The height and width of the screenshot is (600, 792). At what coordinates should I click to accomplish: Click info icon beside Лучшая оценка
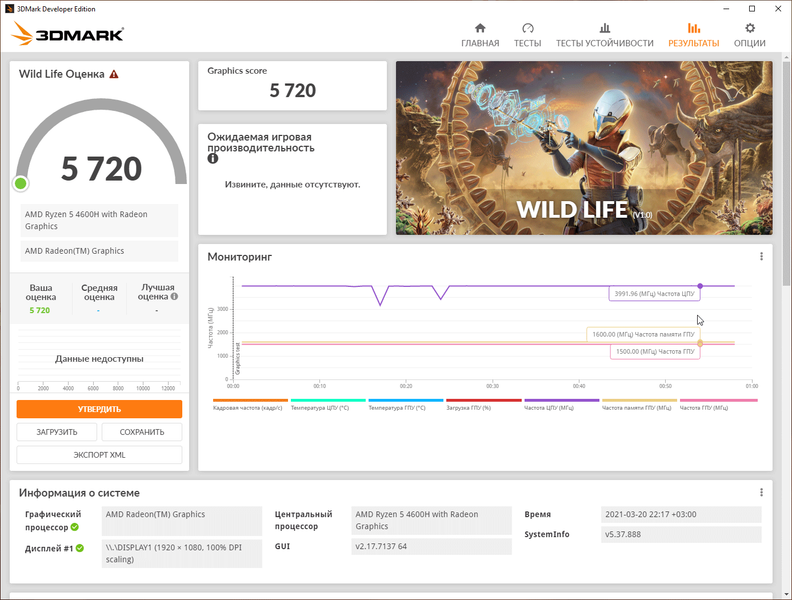point(174,296)
